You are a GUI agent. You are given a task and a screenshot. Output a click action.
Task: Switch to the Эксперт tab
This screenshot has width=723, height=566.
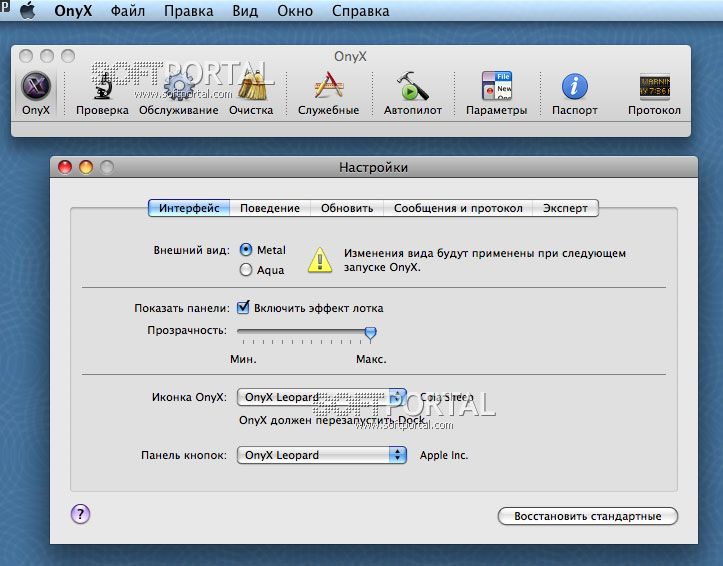565,208
